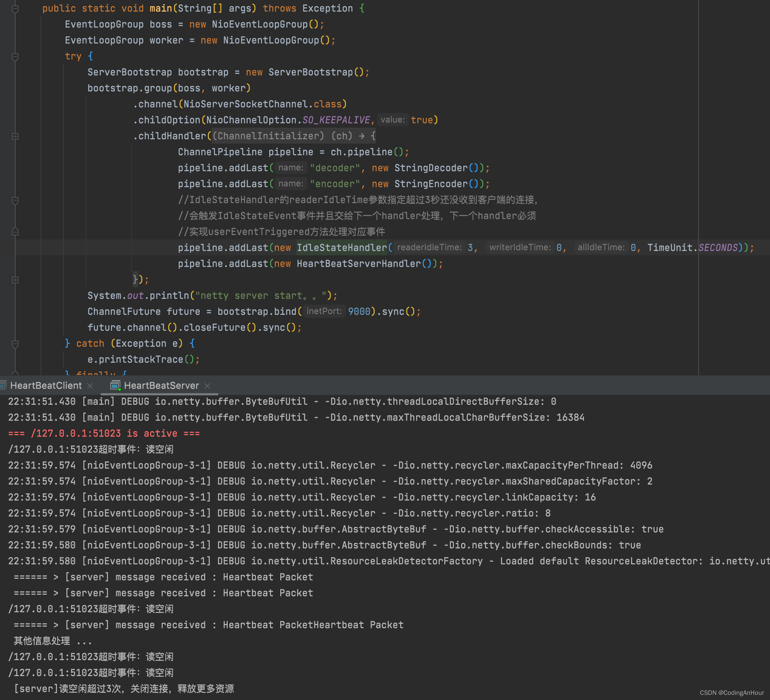Click the 9000 port number
Image resolution: width=770 pixels, height=700 pixels.
(359, 312)
